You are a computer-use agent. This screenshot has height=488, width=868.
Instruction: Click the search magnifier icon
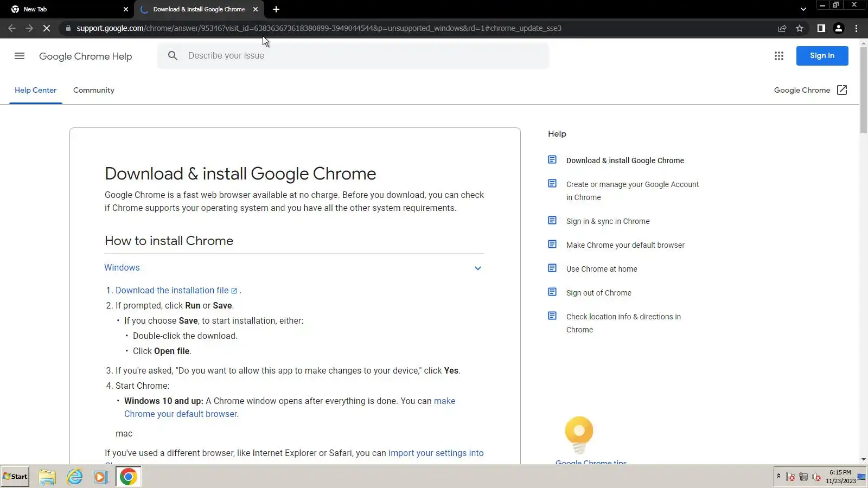coord(173,56)
